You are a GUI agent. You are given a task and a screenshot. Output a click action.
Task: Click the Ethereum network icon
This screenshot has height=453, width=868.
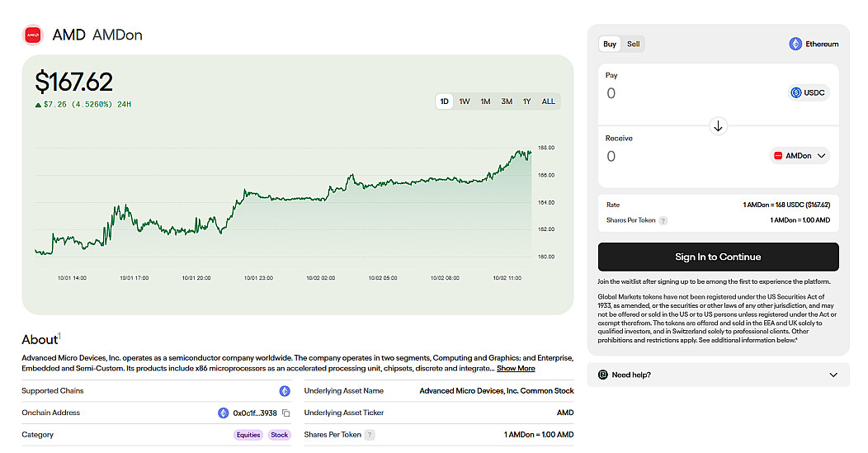795,44
